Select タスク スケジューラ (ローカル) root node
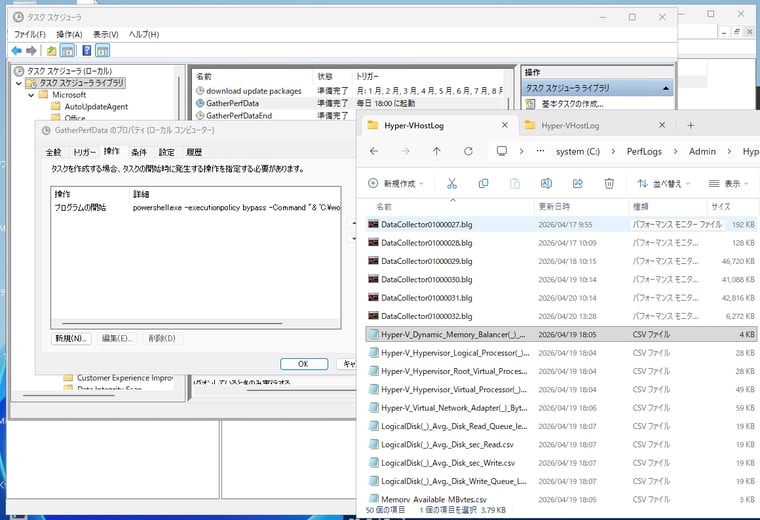Screen dimensions: 760x520 point(69,71)
